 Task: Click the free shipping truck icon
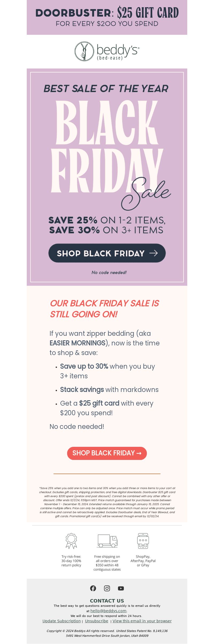pyautogui.click(x=107, y=541)
